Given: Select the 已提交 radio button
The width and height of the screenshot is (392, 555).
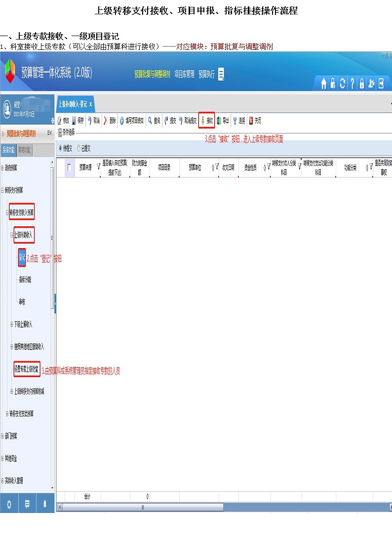Looking at the screenshot, I should [x=79, y=148].
